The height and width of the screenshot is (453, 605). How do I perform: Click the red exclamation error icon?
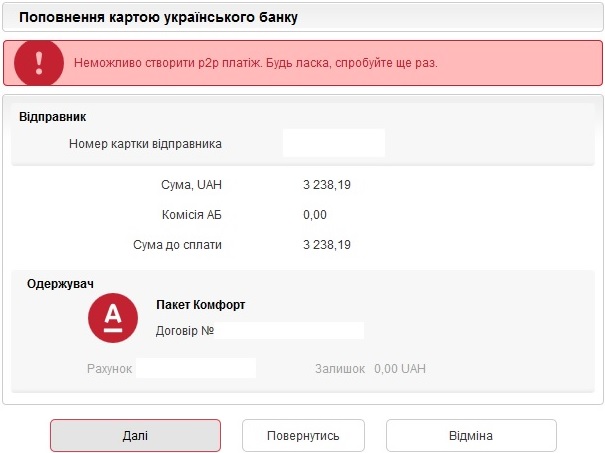(39, 63)
